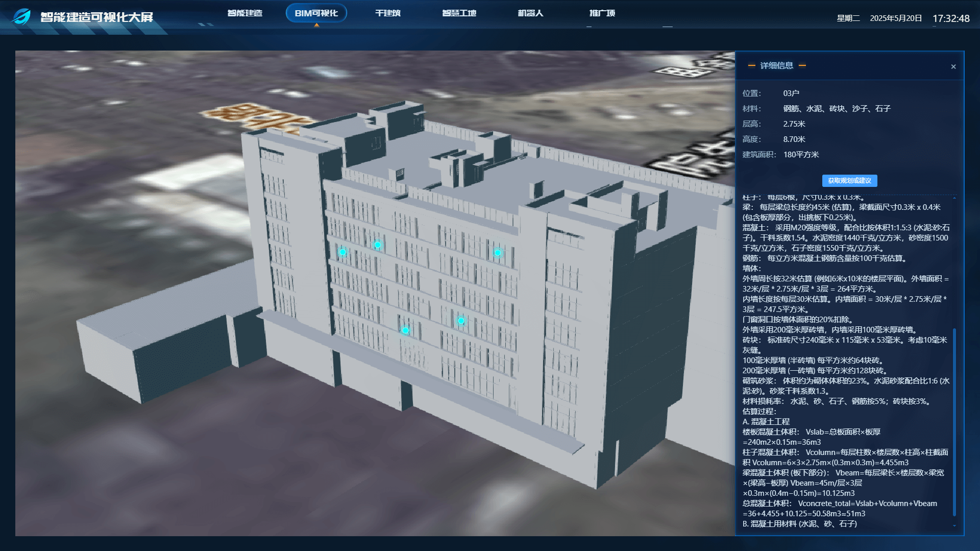Select the BIM可视化 tab
The height and width of the screenshot is (551, 980).
[316, 13]
